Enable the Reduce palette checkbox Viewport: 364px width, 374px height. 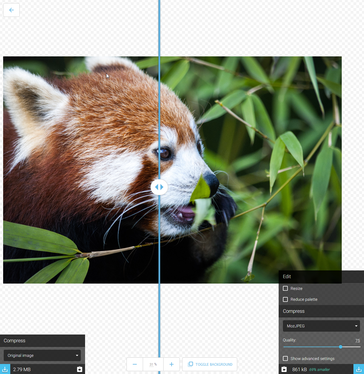(285, 299)
